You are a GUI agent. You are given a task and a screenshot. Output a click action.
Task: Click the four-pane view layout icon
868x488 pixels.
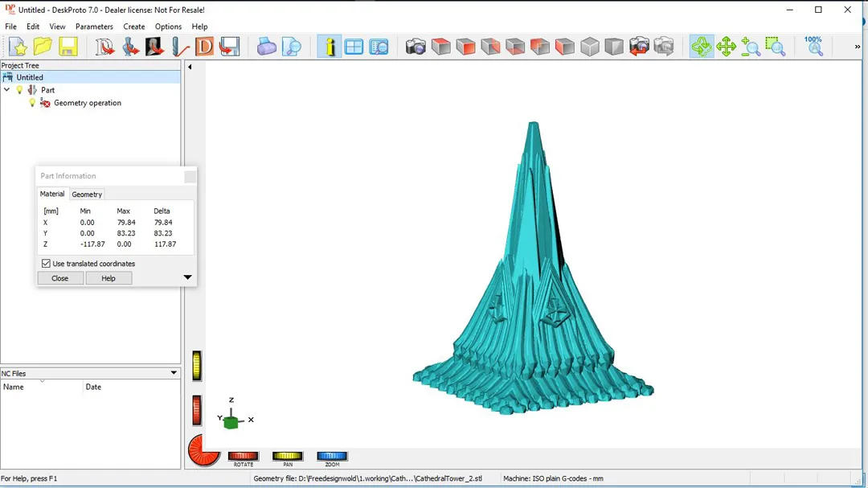(354, 47)
